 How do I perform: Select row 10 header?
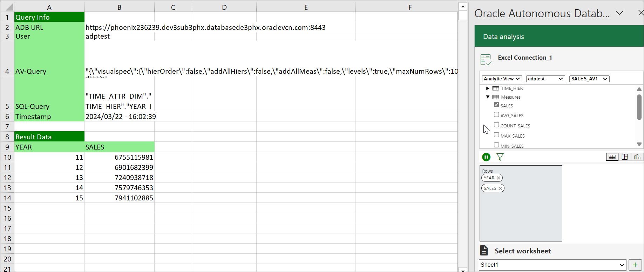[7, 157]
